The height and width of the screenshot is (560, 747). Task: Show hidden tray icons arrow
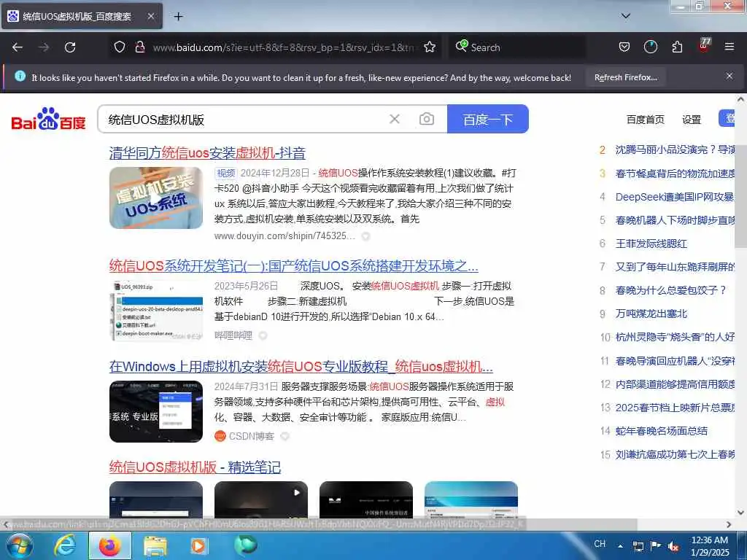coord(620,546)
